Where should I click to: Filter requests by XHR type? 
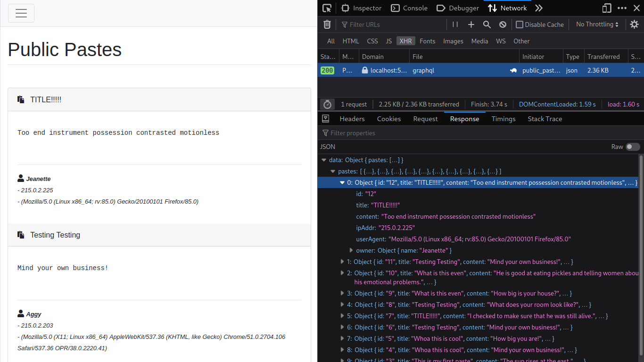point(405,41)
